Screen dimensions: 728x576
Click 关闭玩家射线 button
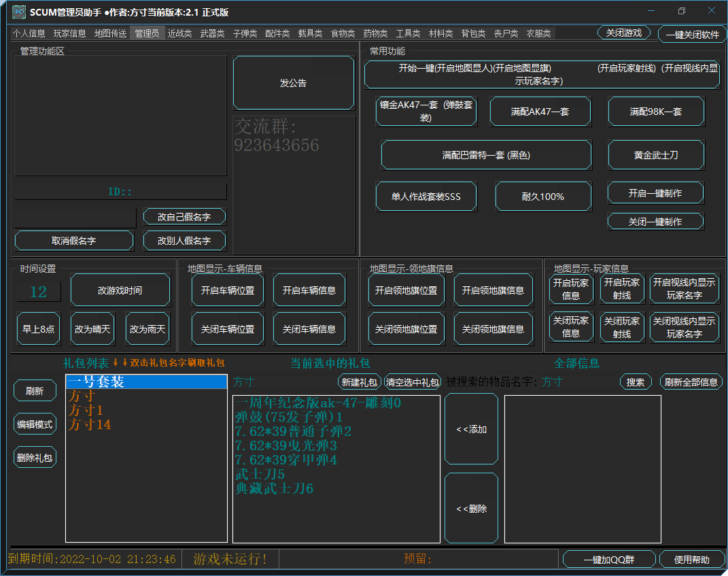(x=622, y=327)
